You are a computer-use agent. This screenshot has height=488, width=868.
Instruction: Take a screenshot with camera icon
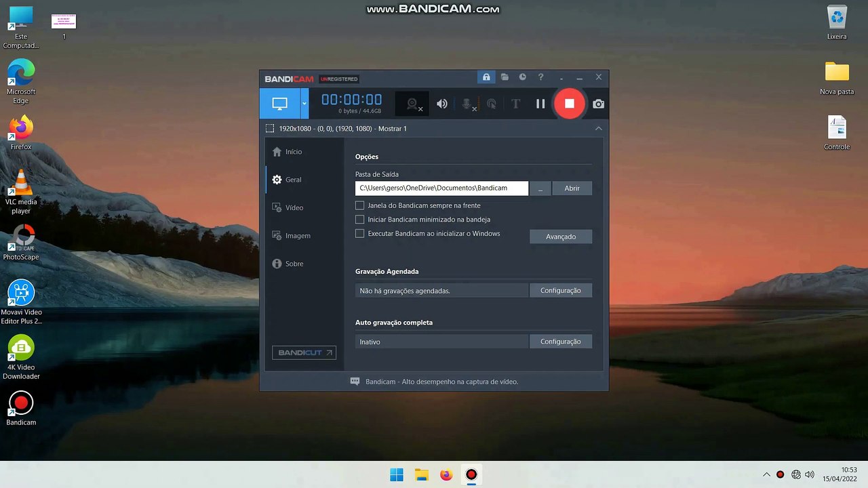(x=598, y=104)
